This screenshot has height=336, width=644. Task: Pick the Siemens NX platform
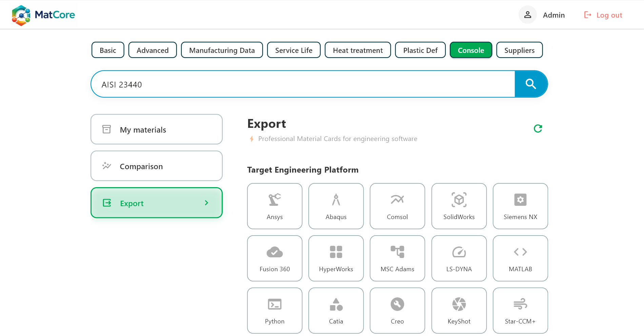[x=520, y=206]
